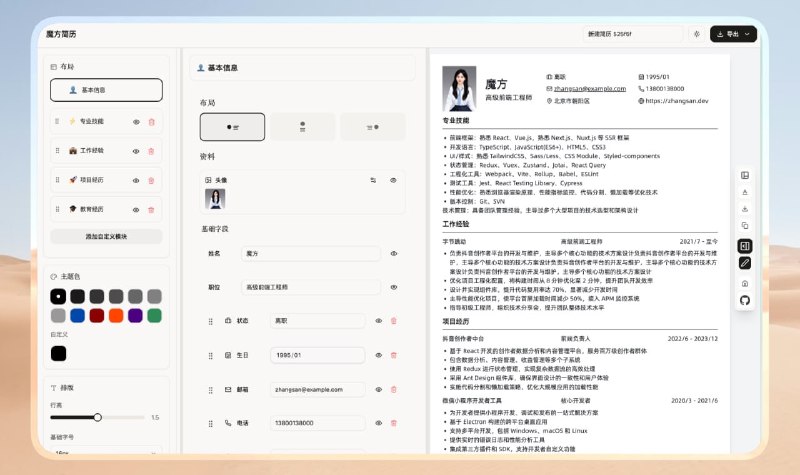The image size is (800, 475).
Task: Click the swap icon in the 头像 card
Action: [x=373, y=180]
